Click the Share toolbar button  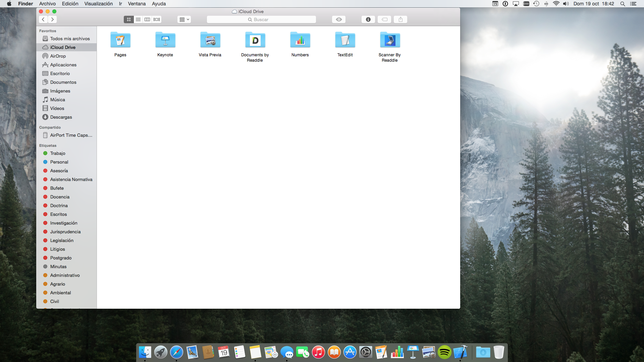400,19
